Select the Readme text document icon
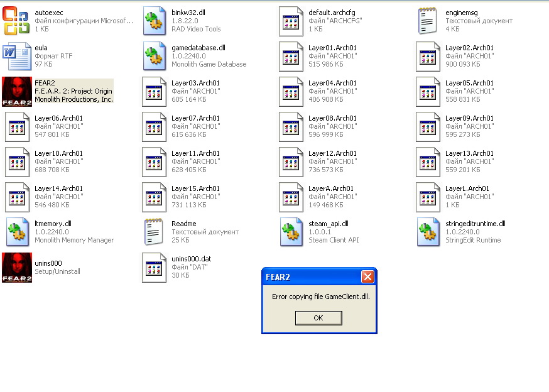549x392 pixels. point(154,232)
